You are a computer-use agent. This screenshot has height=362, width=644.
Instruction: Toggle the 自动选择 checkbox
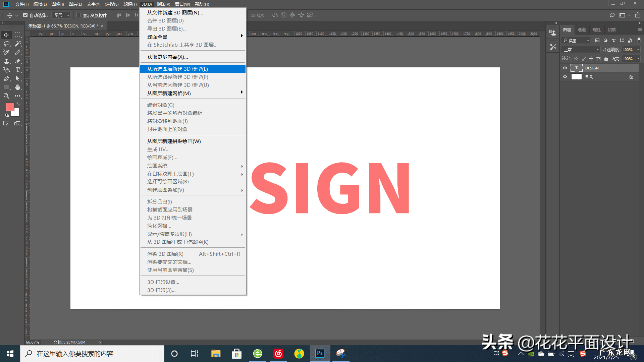[25, 15]
